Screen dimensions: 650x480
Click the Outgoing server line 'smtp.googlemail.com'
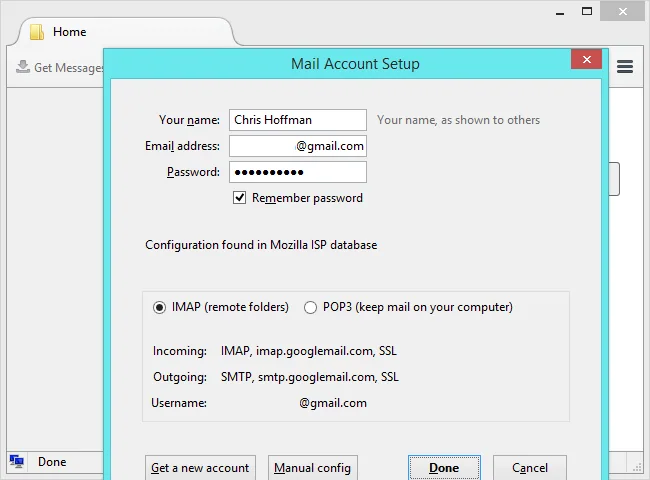coord(310,377)
